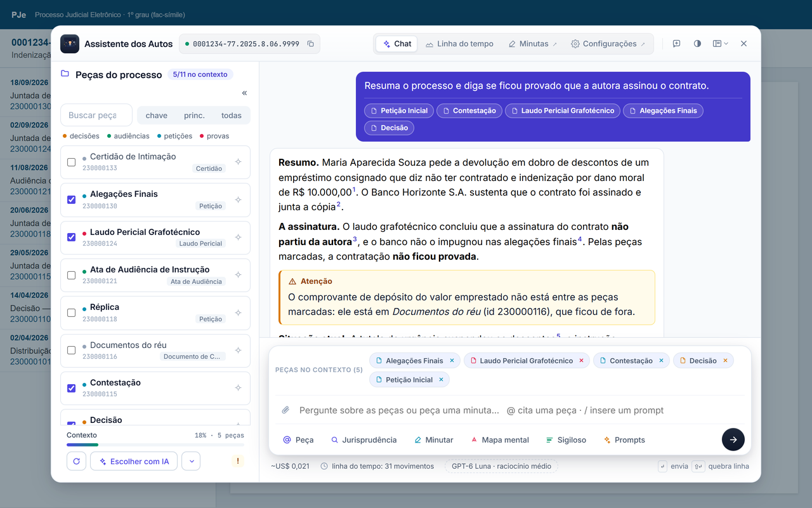Uncheck Laudo Pericial Grafotécnico in the list
The image size is (812, 508).
[72, 237]
